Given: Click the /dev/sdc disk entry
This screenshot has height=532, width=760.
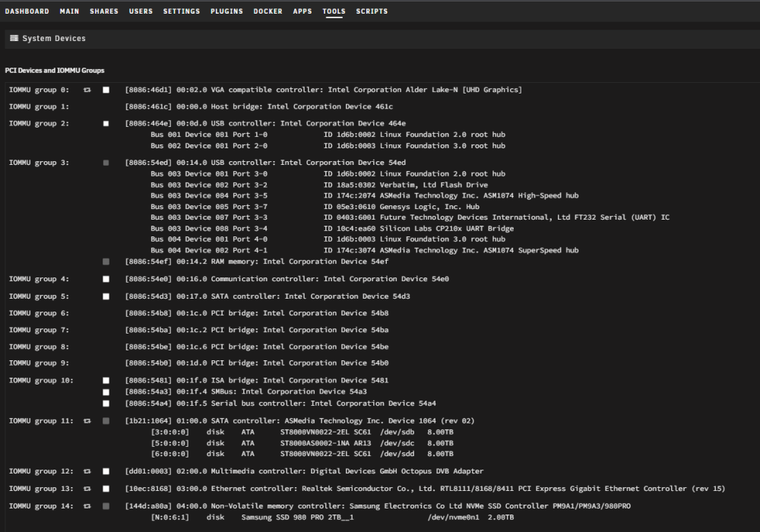Looking at the screenshot, I should coord(302,443).
